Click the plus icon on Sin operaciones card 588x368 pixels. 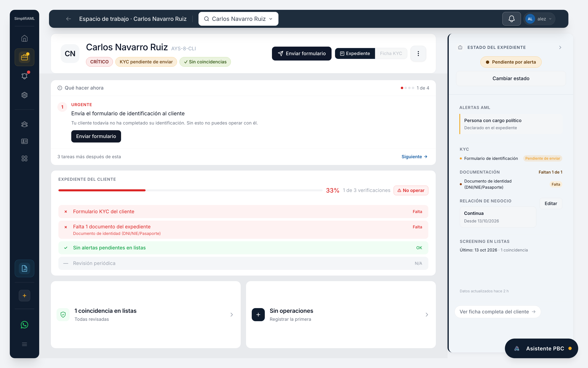[x=258, y=315]
